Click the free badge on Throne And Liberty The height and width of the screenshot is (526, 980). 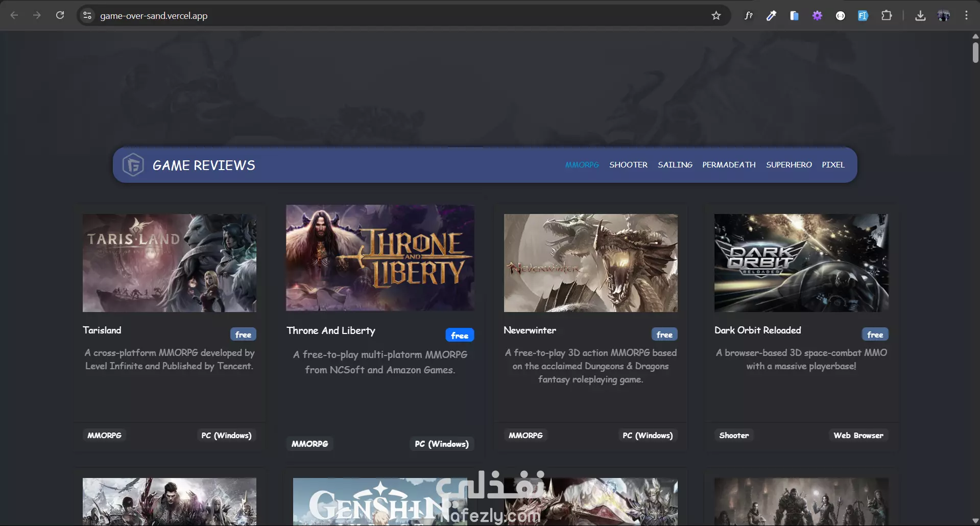tap(460, 335)
